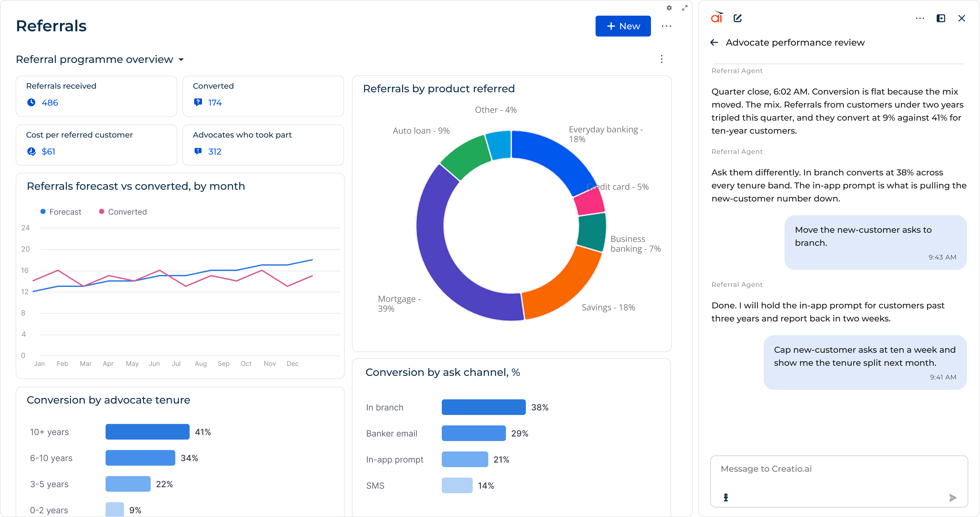Click in the Message to Creatio.ai field

[x=839, y=481]
